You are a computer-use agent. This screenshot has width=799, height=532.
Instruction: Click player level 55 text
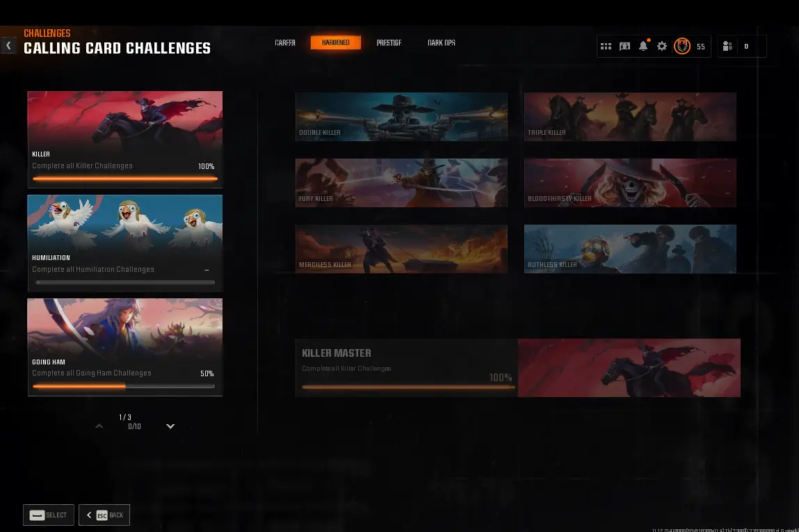coord(701,47)
